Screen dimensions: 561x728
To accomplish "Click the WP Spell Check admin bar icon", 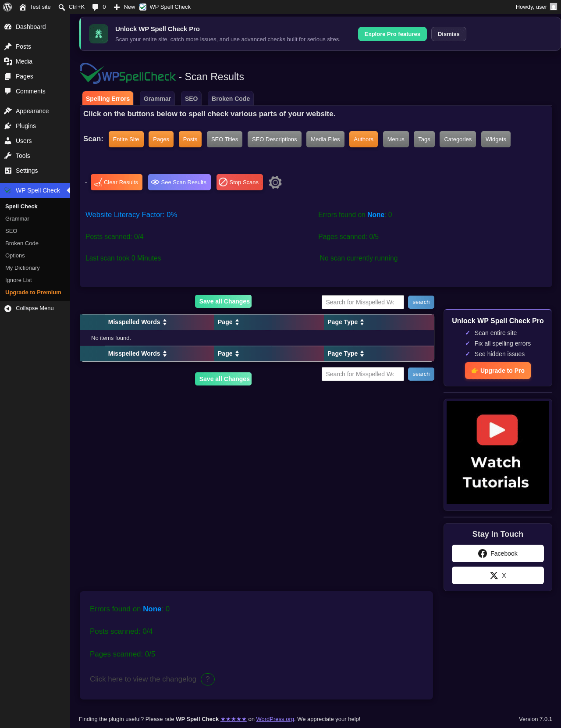I will coord(143,7).
